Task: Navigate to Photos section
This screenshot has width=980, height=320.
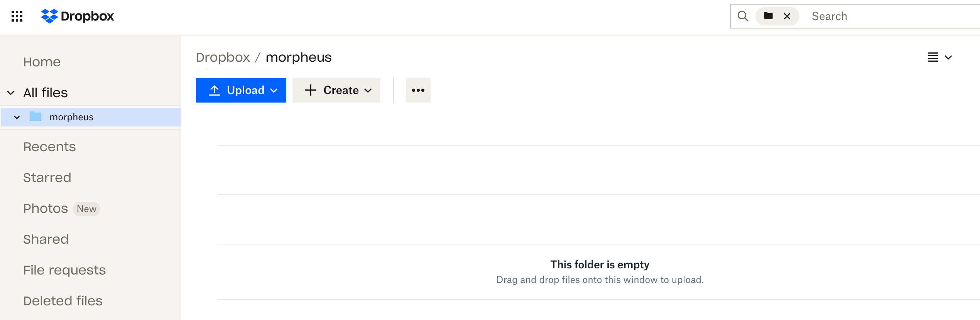Action: (46, 209)
